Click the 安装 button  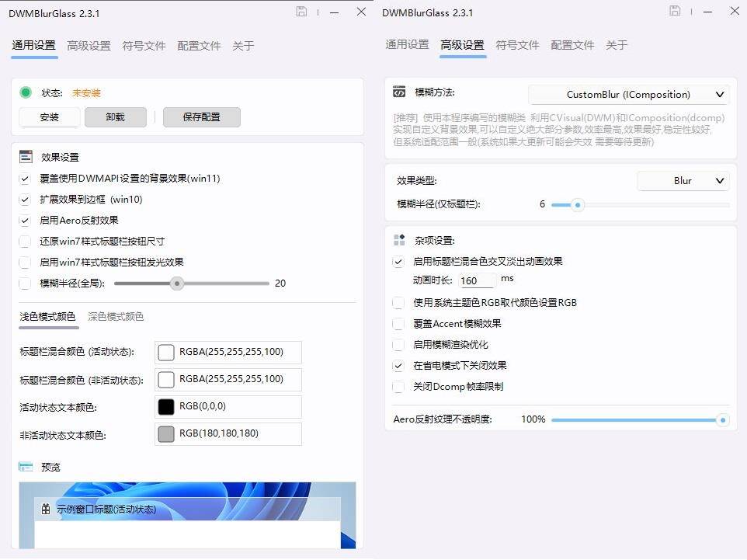50,117
